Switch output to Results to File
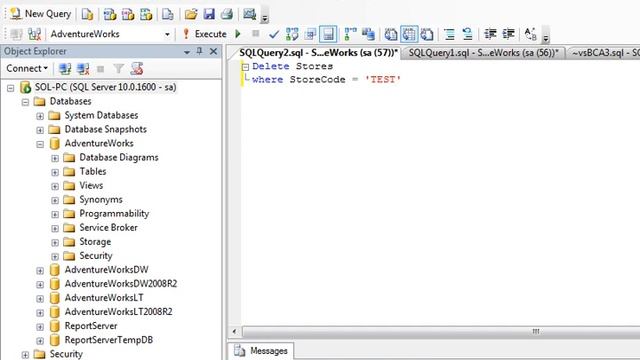The width and height of the screenshot is (640, 360). coord(427,34)
